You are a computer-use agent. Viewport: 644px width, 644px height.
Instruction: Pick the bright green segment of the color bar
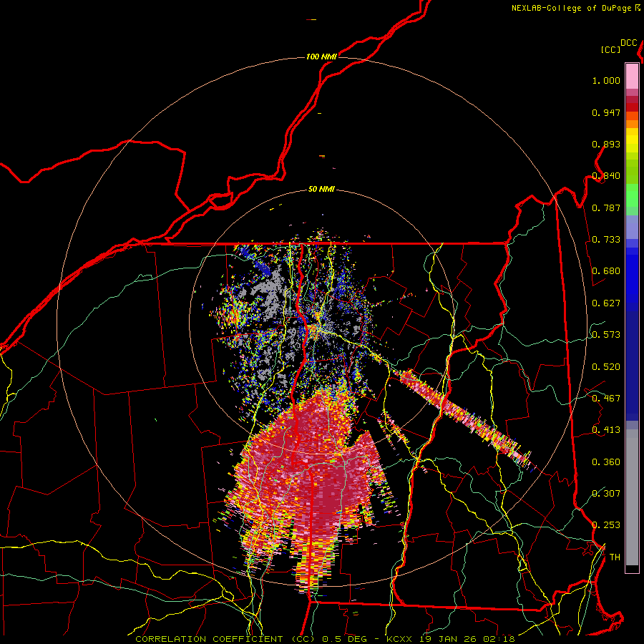pyautogui.click(x=632, y=195)
